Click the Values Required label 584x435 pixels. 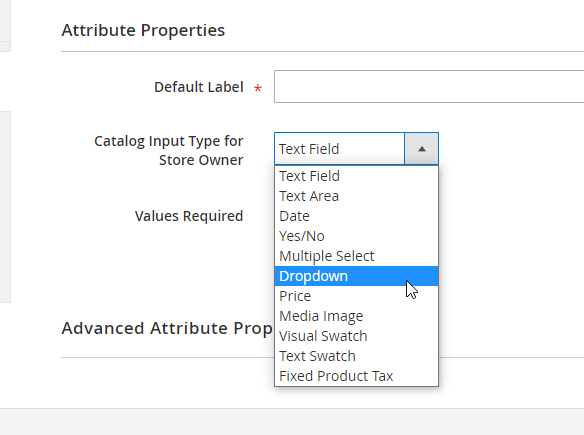click(x=189, y=216)
